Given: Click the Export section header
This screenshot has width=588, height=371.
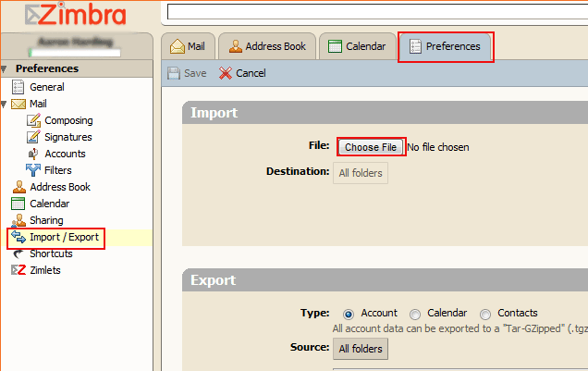Looking at the screenshot, I should coord(385,279).
